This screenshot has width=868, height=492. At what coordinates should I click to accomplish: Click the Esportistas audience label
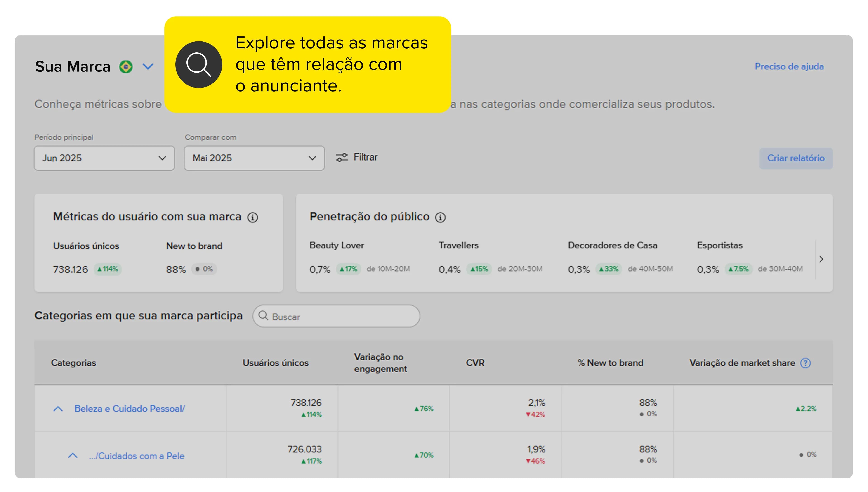coord(720,245)
